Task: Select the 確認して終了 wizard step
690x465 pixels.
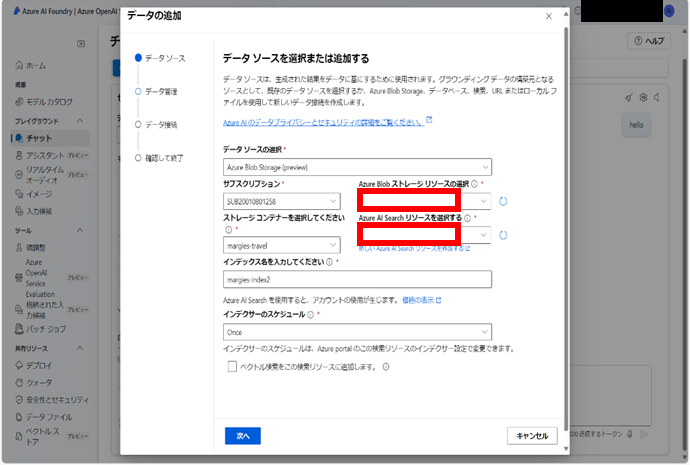Action: tap(159, 158)
